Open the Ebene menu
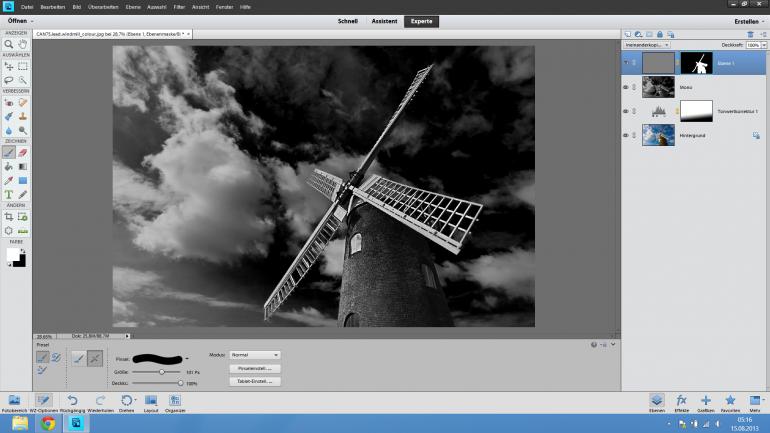This screenshot has width=770, height=433. click(133, 7)
